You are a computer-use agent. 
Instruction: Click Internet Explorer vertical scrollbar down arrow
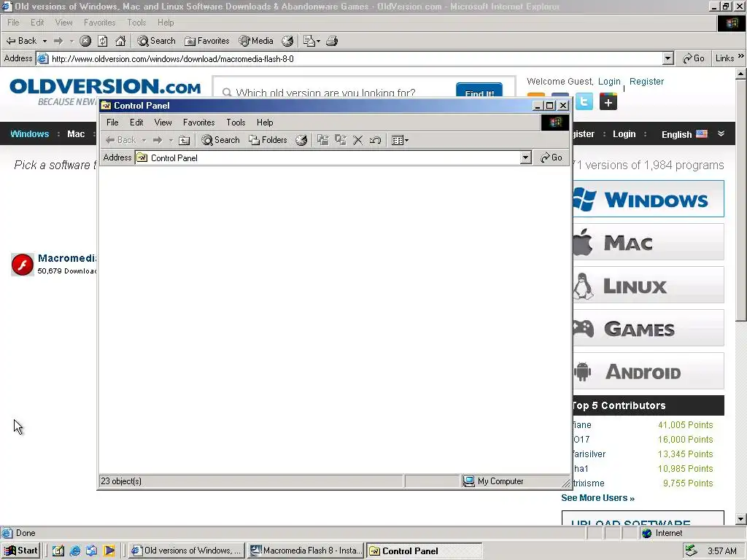[741, 519]
